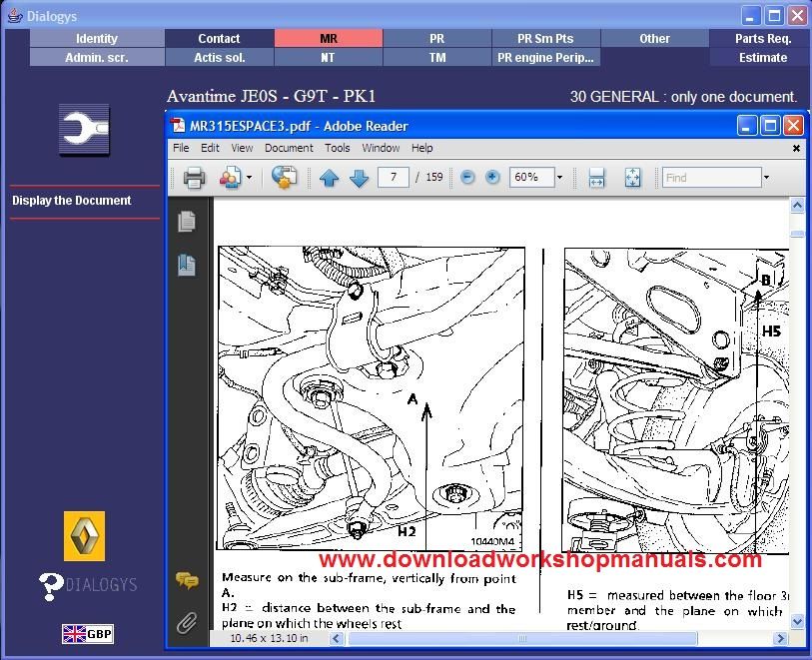Open the PR engine Perip... tab
This screenshot has height=660, width=812.
[545, 58]
